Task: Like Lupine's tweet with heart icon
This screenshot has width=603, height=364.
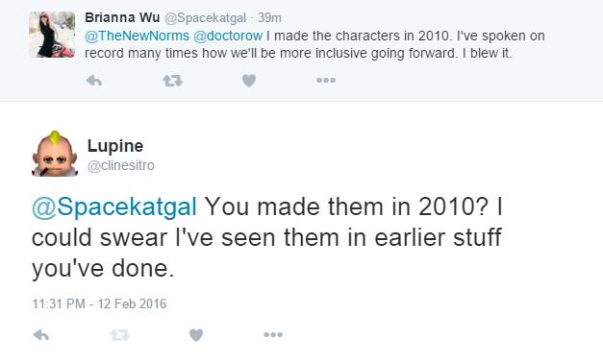Action: pyautogui.click(x=196, y=335)
